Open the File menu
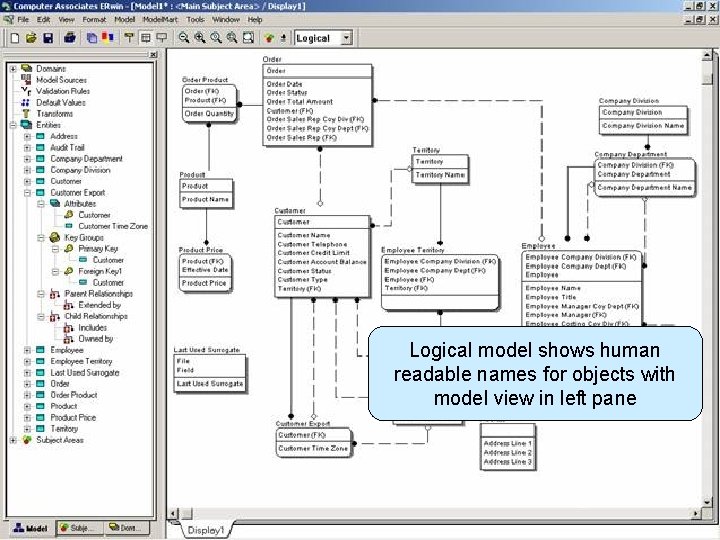The image size is (720, 540). point(23,19)
